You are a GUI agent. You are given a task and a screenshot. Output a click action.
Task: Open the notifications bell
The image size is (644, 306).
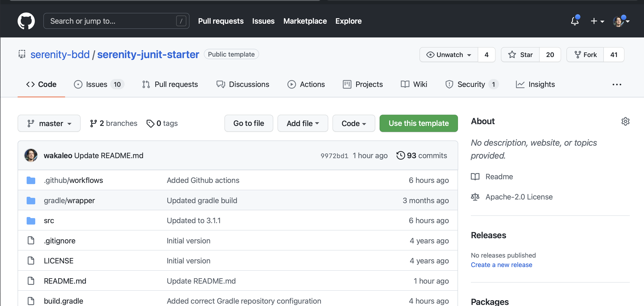[574, 21]
